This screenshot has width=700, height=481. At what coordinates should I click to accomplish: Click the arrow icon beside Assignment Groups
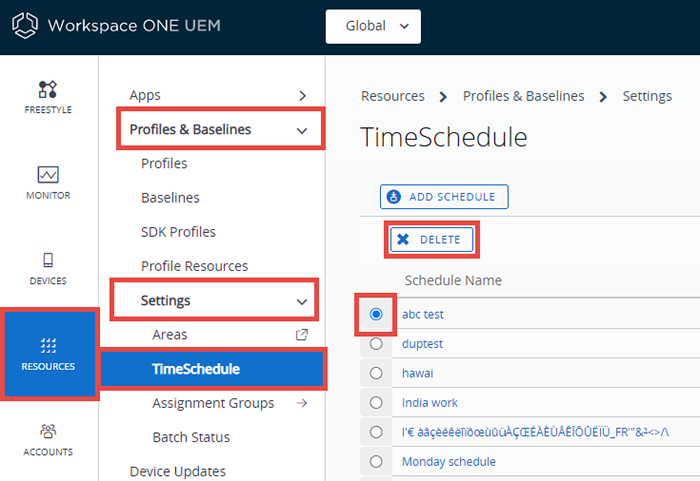point(302,403)
